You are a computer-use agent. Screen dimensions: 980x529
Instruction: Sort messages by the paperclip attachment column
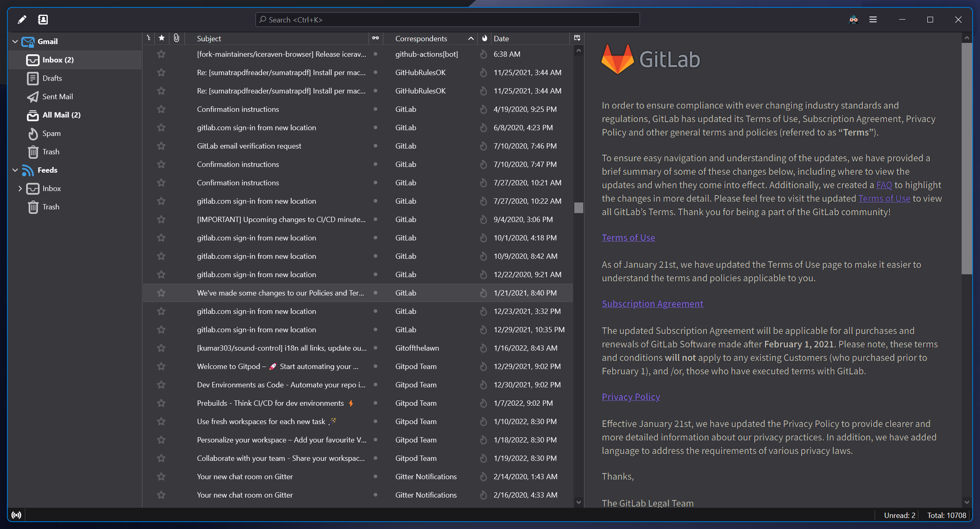(x=176, y=38)
